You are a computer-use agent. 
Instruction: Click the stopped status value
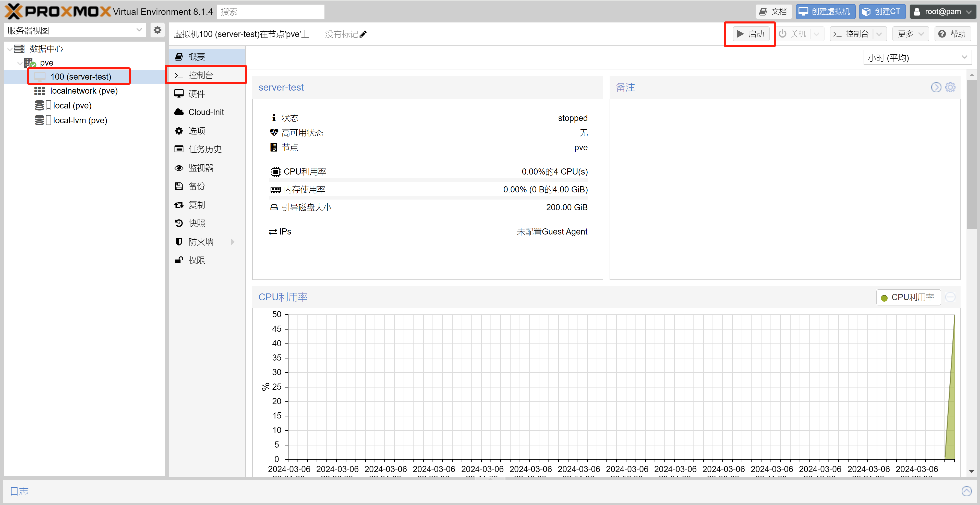point(573,118)
